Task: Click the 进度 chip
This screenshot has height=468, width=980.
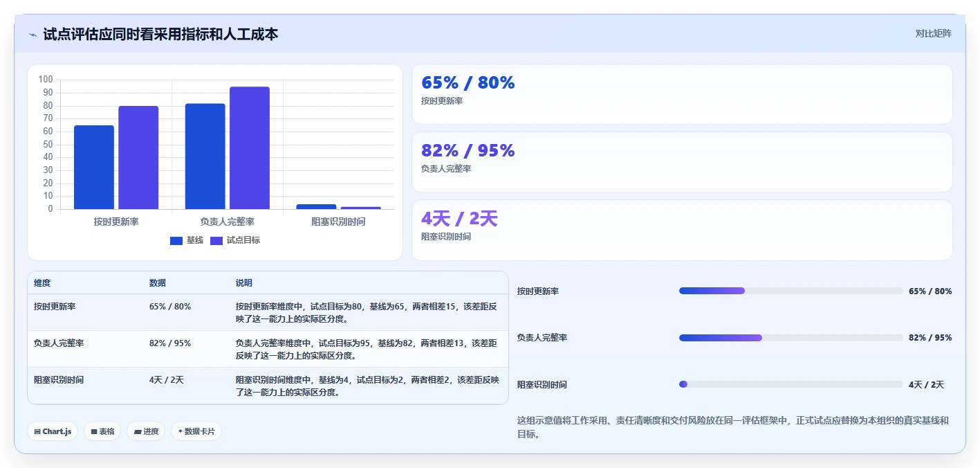Action: click(x=146, y=431)
